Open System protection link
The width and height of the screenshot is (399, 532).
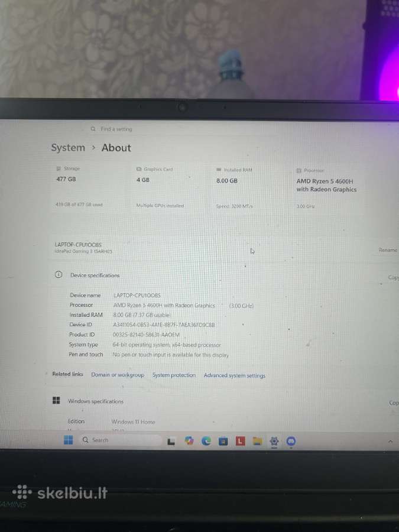tap(174, 375)
